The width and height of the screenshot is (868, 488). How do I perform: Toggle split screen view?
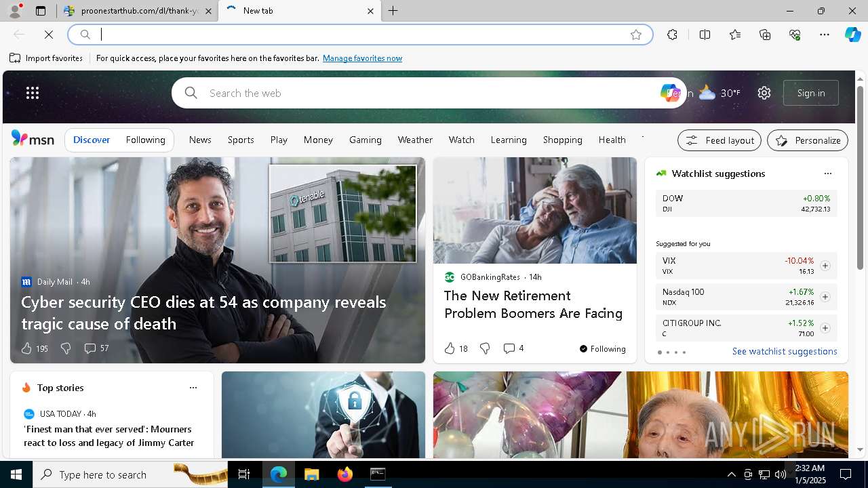coord(705,35)
